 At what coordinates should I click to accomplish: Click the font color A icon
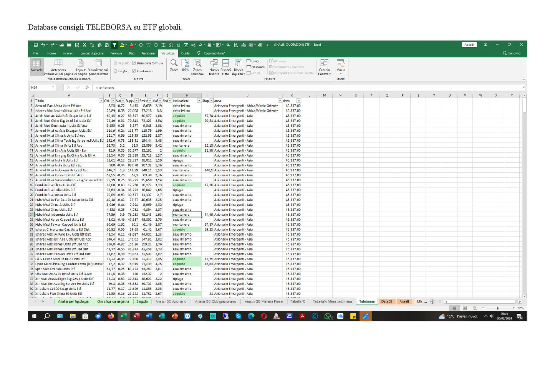pyautogui.click(x=131, y=45)
